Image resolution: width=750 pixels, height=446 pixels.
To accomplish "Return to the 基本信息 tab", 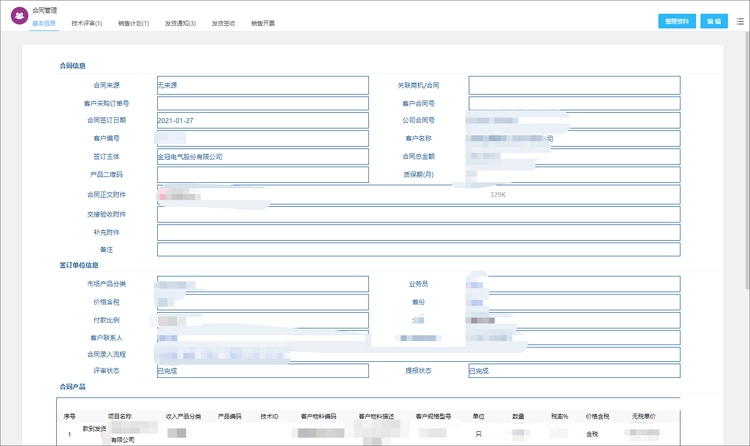I will tap(44, 23).
